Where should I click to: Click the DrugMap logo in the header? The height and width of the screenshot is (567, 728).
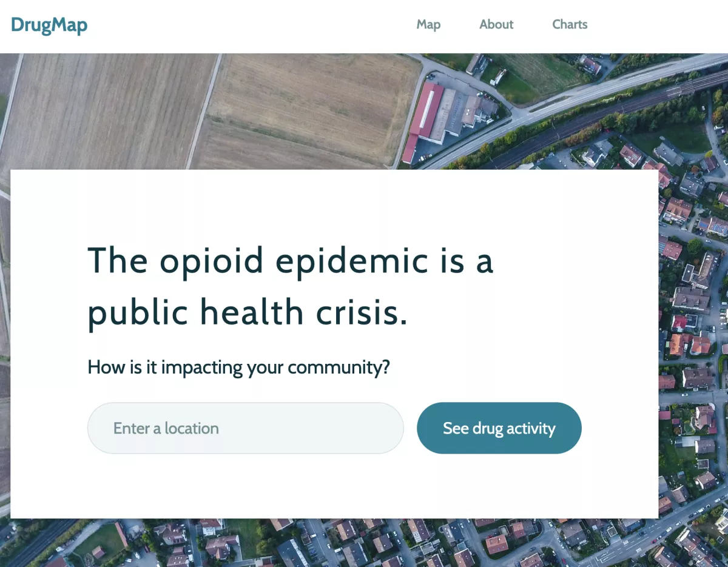coord(49,25)
